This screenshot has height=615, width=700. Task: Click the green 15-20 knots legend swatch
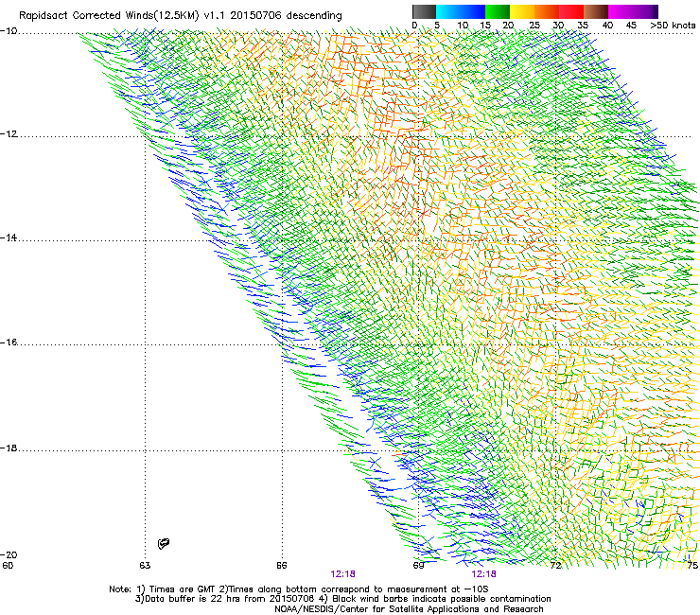point(498,11)
